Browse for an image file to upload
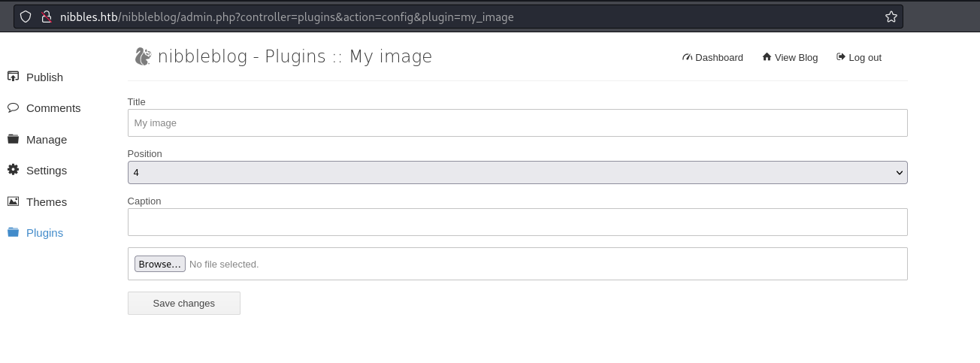Viewport: 980px width, 363px height. (x=159, y=264)
